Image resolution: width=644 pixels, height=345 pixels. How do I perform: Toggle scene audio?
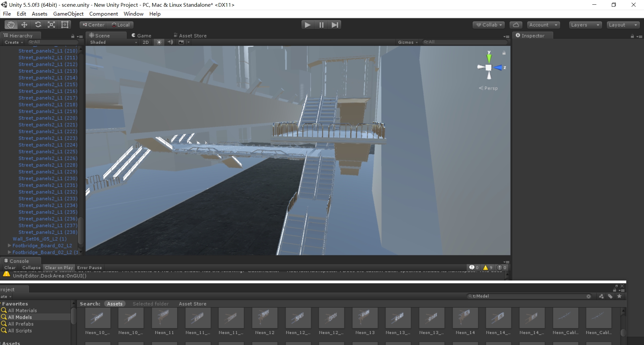point(170,42)
